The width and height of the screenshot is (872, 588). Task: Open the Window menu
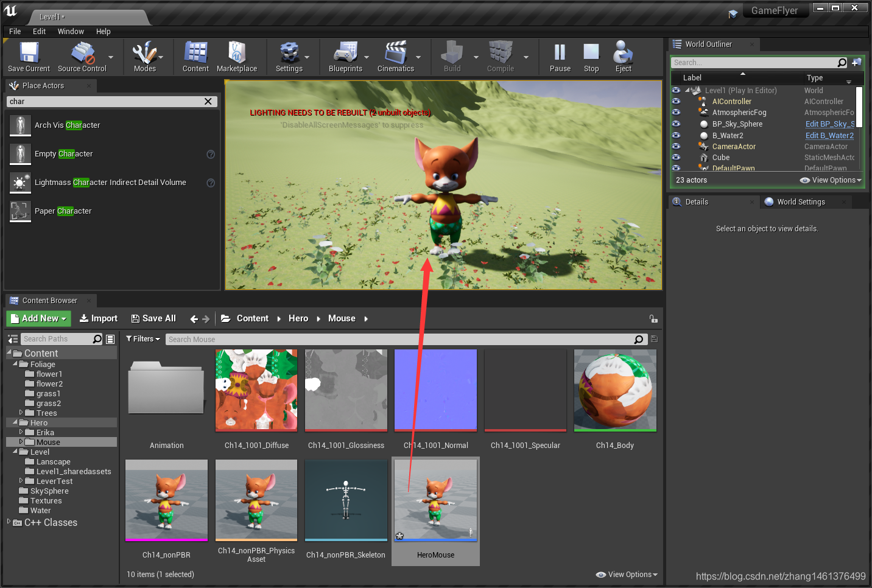coord(71,32)
